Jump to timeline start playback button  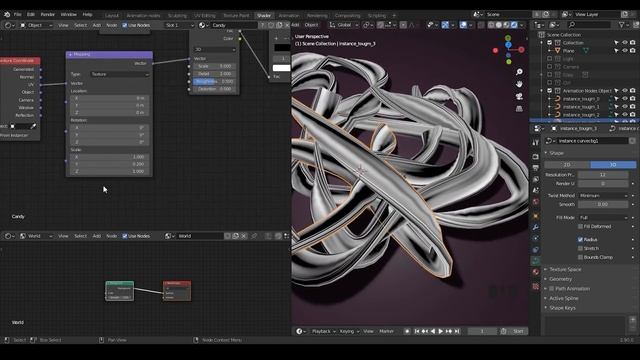pyautogui.click(x=417, y=331)
